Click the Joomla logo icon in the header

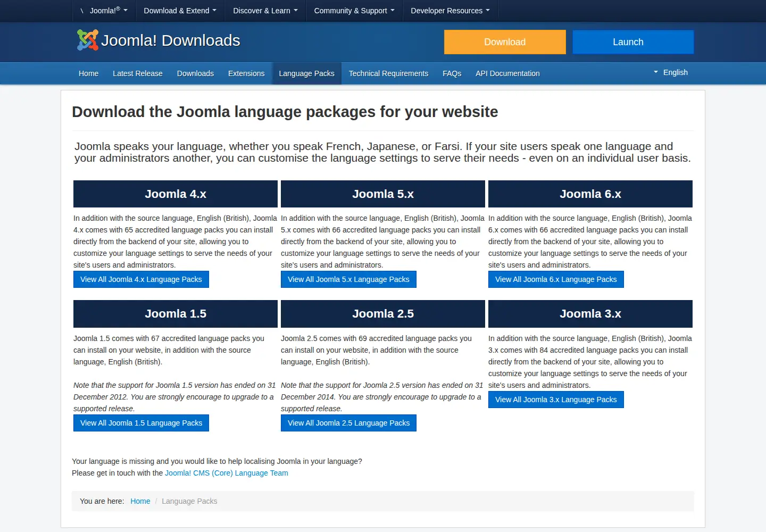click(x=88, y=40)
